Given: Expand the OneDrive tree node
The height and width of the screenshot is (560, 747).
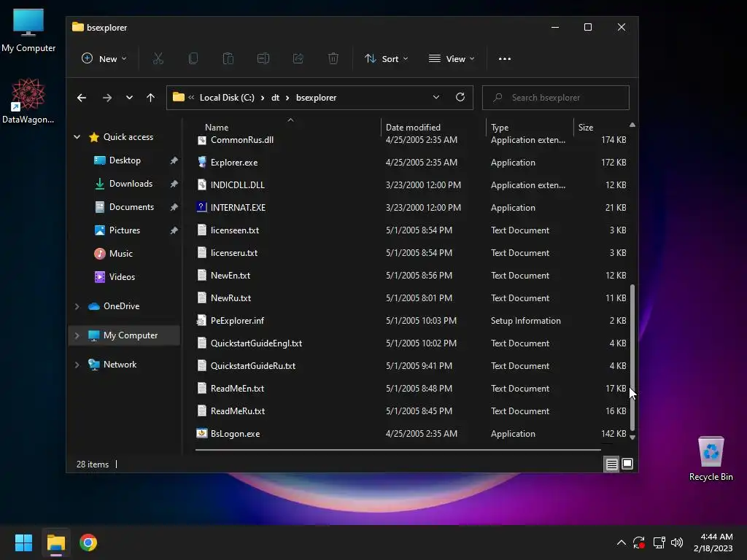Looking at the screenshot, I should point(77,306).
